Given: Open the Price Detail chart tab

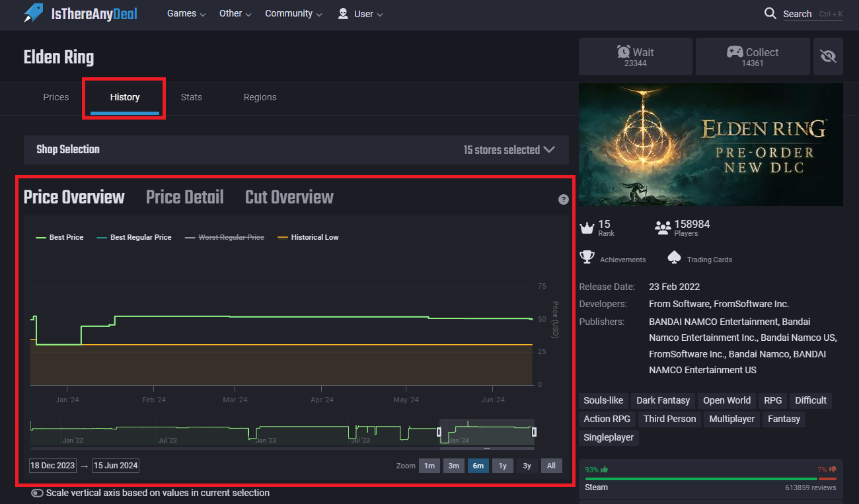Looking at the screenshot, I should pyautogui.click(x=184, y=197).
